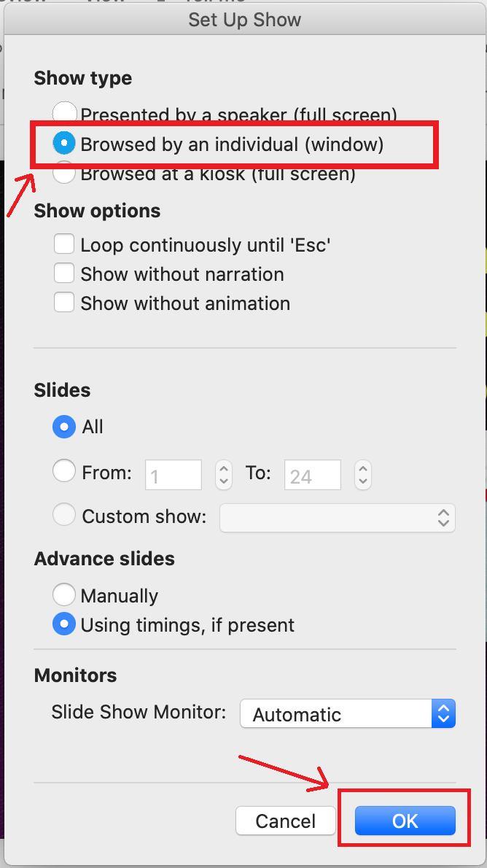Select the "Custom show" option
This screenshot has width=487, height=868.
coord(64,514)
